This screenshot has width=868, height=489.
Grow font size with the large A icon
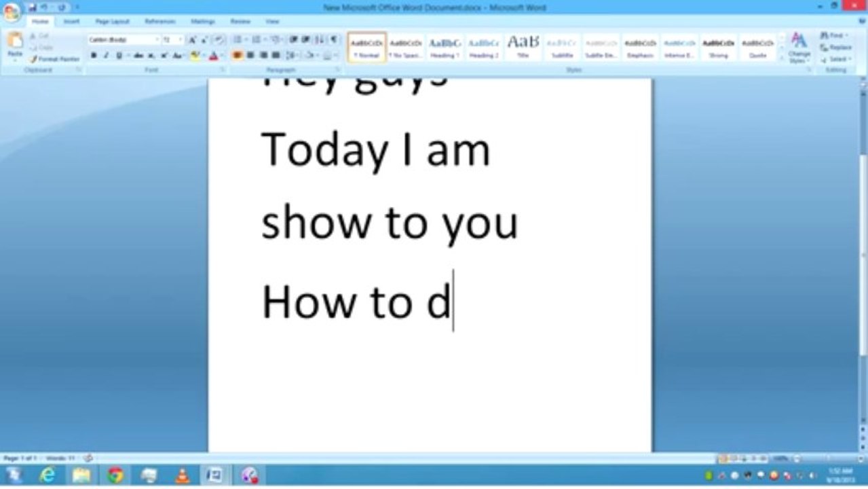pyautogui.click(x=193, y=40)
